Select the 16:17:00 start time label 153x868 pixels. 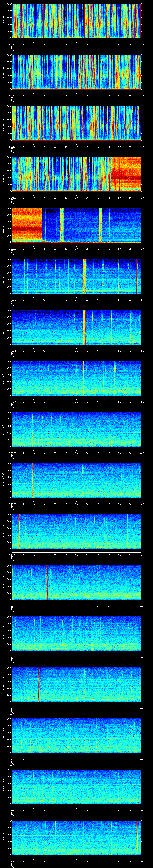coord(12,861)
